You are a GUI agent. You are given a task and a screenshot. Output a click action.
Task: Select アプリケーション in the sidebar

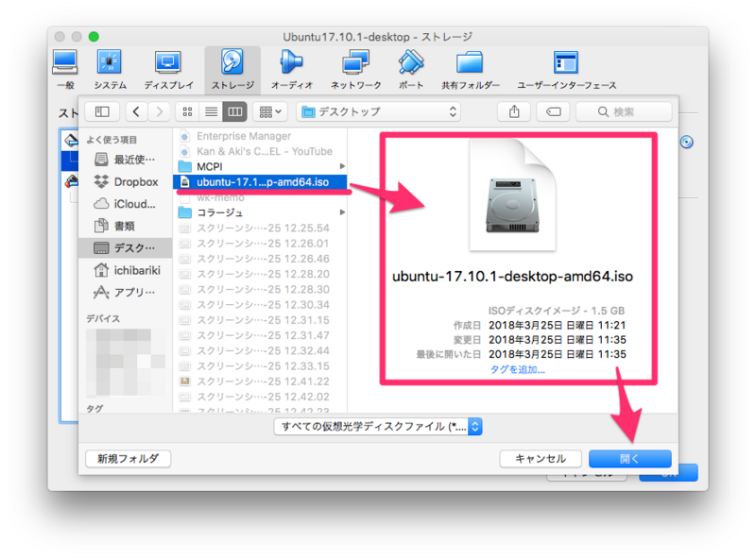pos(126,292)
